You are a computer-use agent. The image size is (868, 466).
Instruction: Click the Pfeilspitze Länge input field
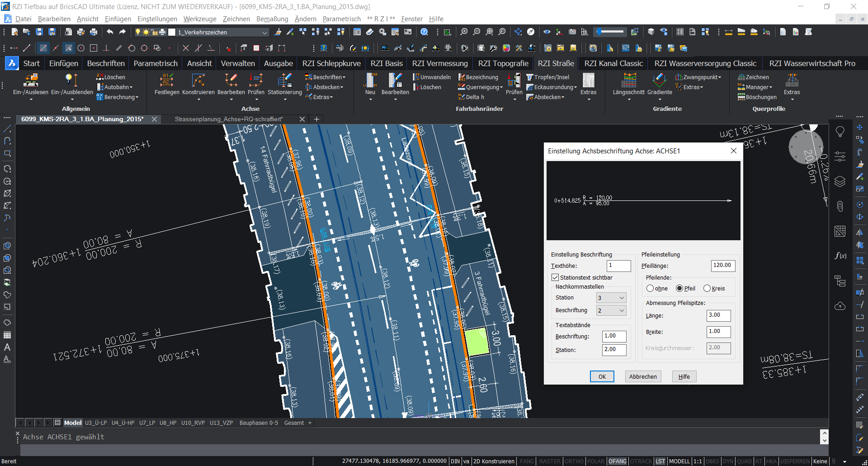(x=718, y=315)
